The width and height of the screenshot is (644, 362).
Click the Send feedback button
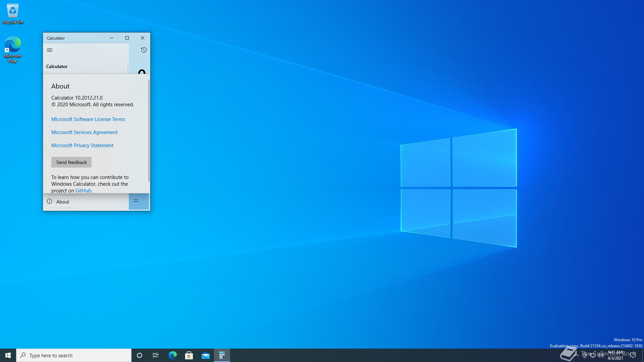pos(71,162)
